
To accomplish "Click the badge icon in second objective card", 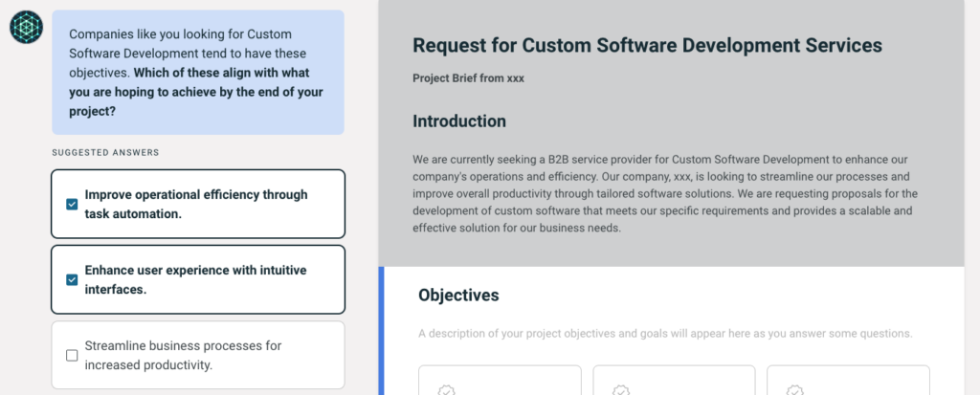I will click(621, 390).
